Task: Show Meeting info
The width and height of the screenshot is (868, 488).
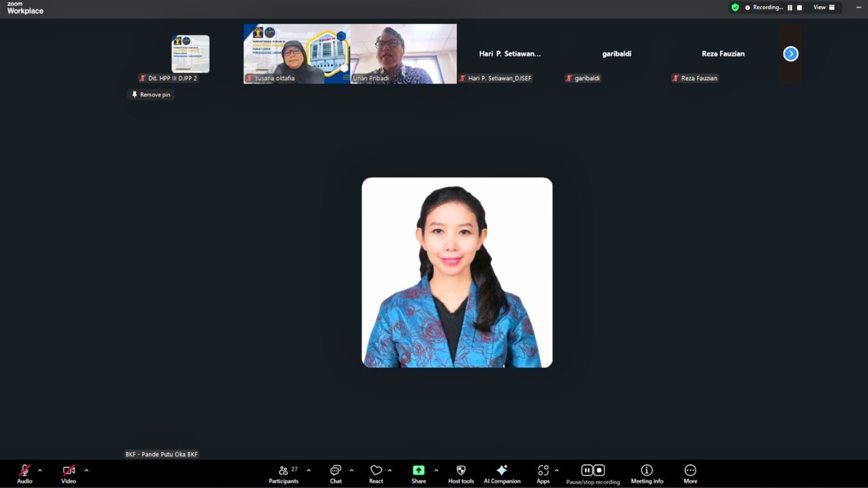Action: [647, 471]
